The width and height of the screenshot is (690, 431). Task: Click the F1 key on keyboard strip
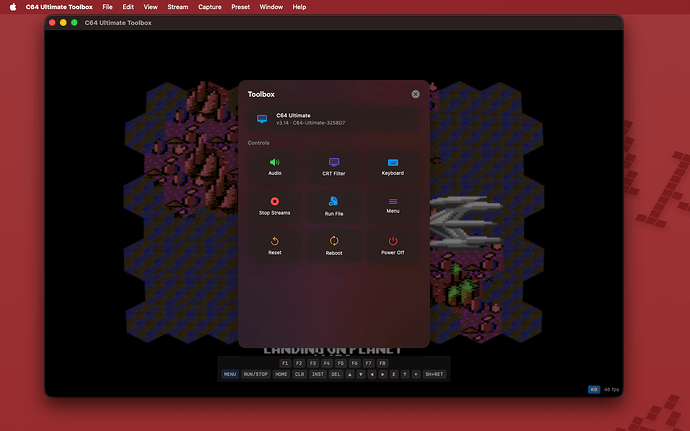285,363
